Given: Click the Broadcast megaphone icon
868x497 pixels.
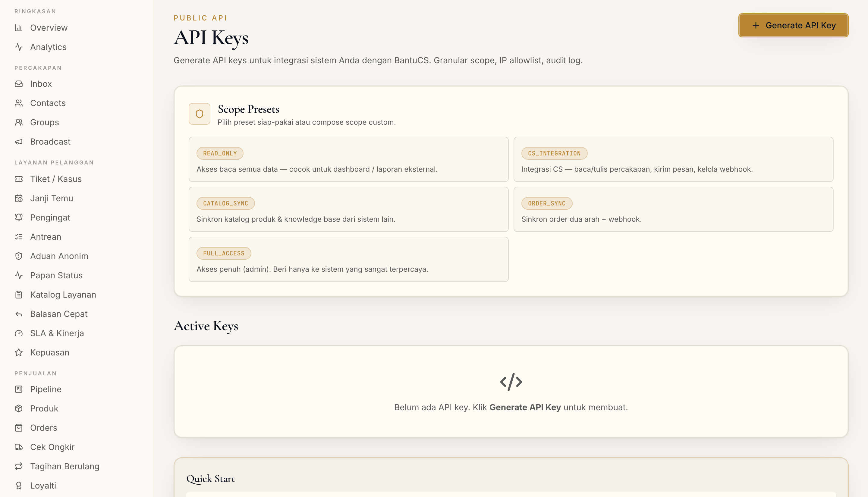Looking at the screenshot, I should [19, 142].
